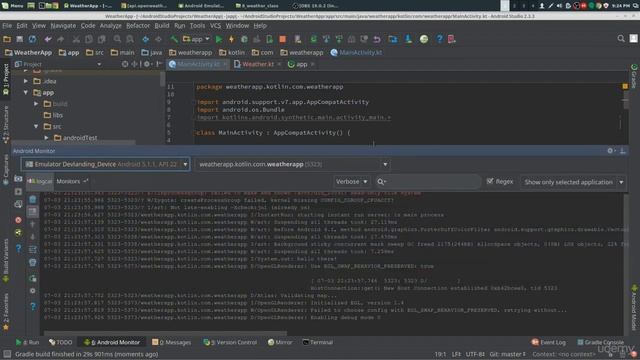
Task: Stop the app with red square icon
Action: click(282, 39)
